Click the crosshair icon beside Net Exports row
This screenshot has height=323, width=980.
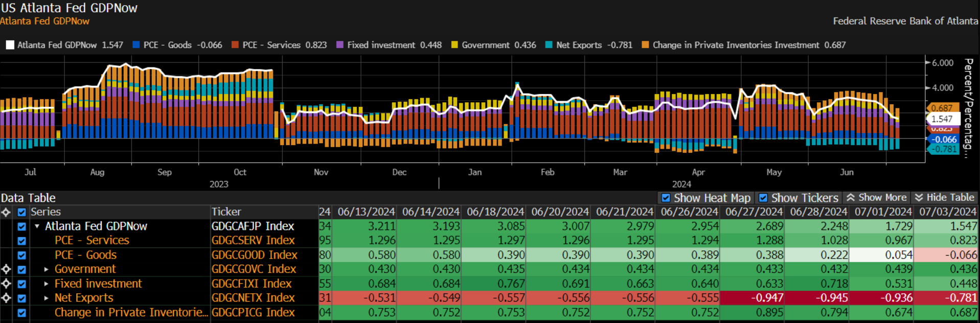[6, 298]
